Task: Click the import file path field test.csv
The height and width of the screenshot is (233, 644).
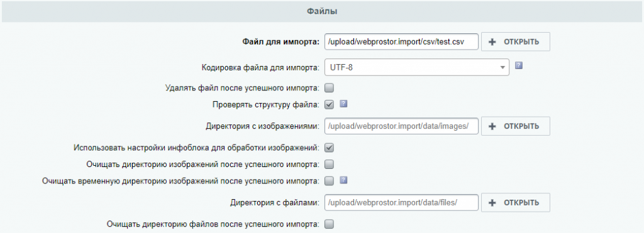Action: pos(401,42)
